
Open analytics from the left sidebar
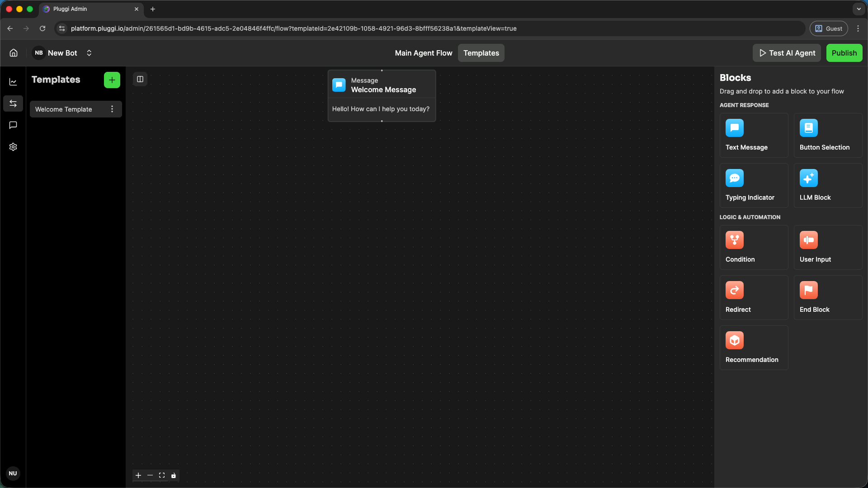click(x=13, y=82)
